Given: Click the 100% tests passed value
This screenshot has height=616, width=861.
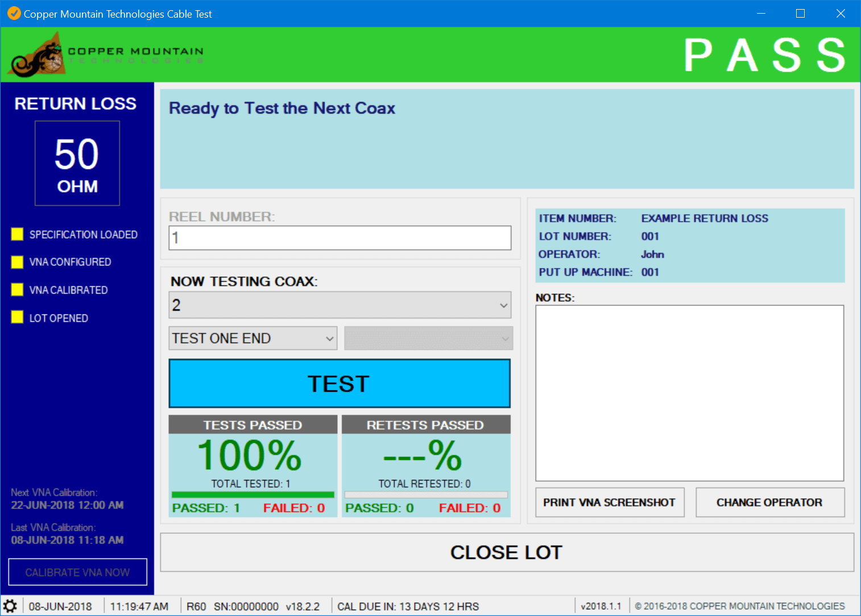Looking at the screenshot, I should click(250, 456).
